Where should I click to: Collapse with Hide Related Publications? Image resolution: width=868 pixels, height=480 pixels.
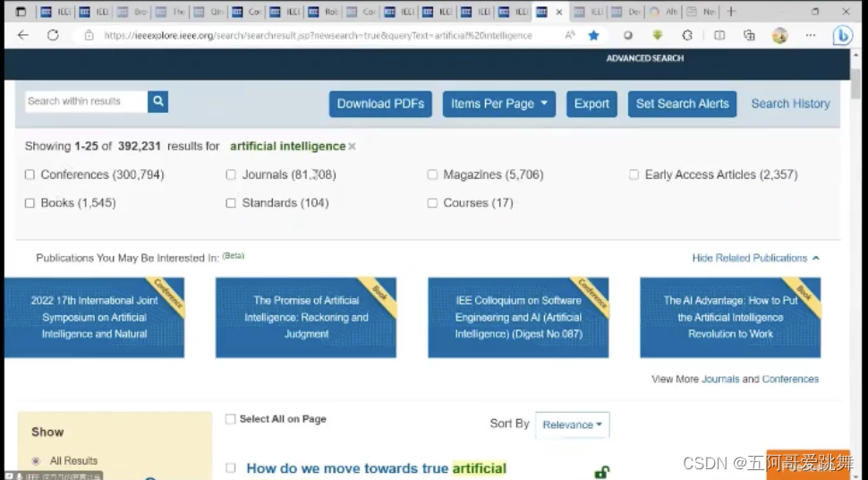755,258
